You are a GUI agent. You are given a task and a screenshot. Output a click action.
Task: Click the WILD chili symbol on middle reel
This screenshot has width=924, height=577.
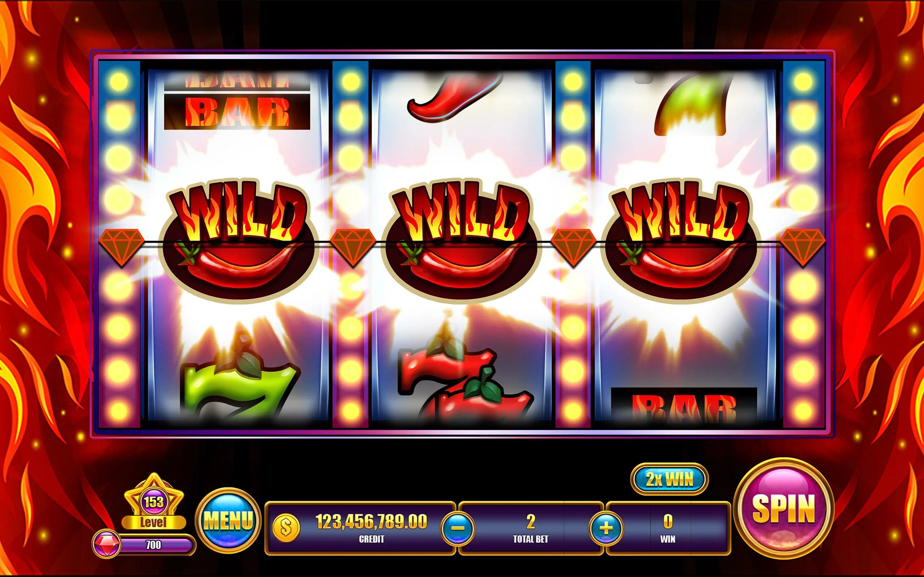click(461, 241)
